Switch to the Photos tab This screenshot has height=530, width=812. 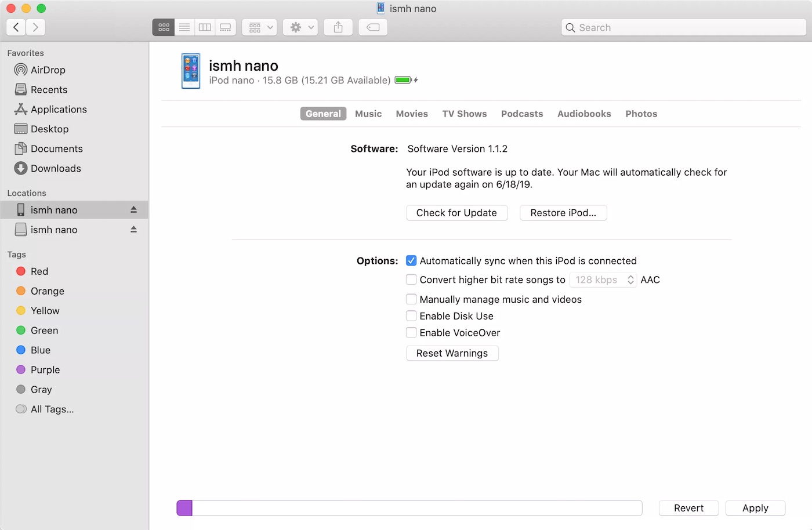(x=641, y=114)
